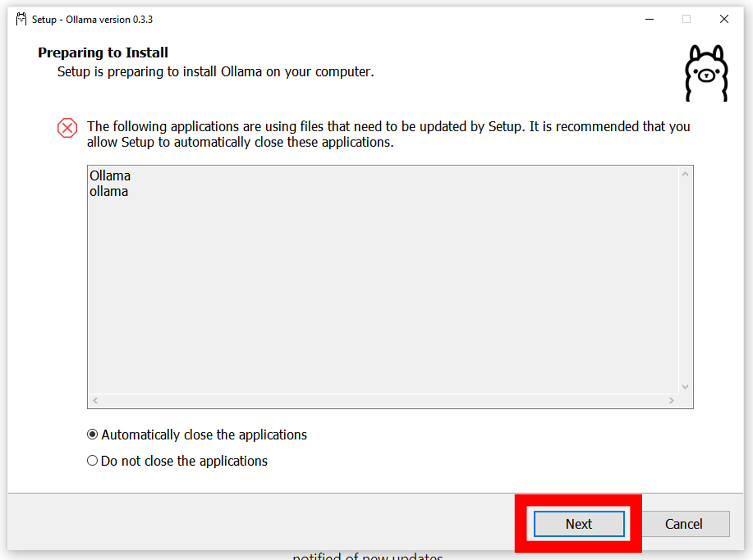
Task: Click the Next button
Action: point(579,524)
